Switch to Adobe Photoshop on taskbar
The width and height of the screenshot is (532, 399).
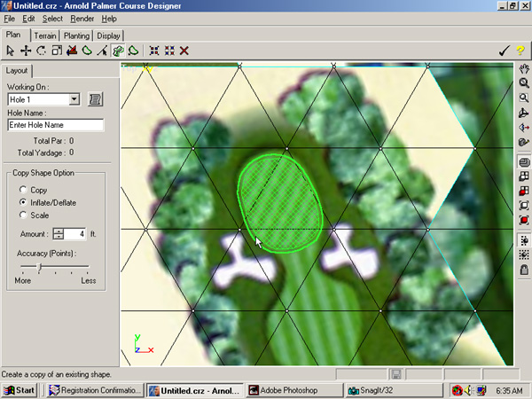pos(294,390)
